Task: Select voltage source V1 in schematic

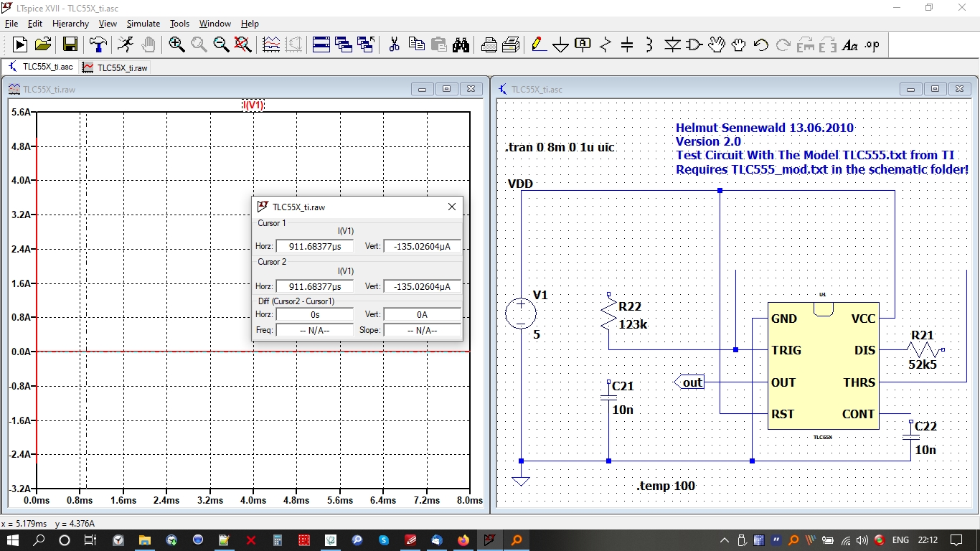Action: [x=520, y=314]
